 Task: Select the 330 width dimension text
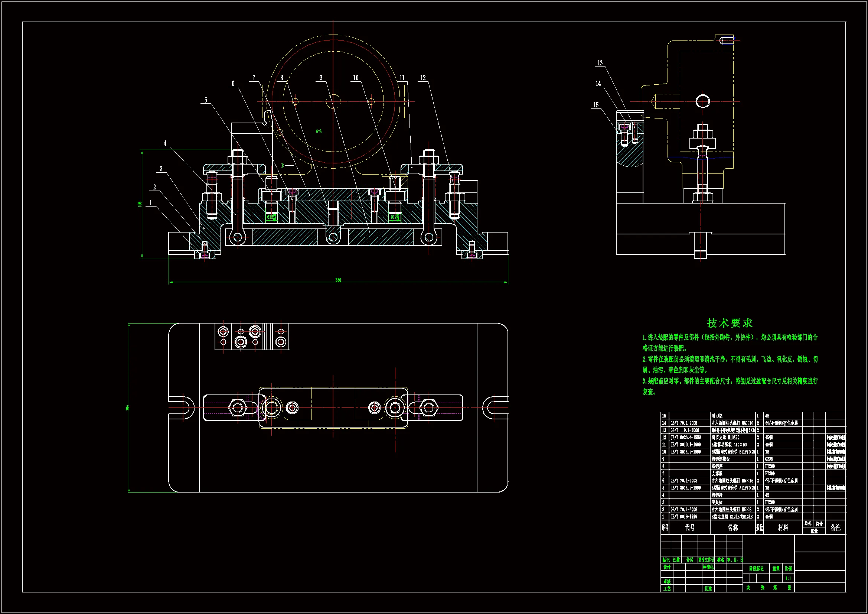coord(338,280)
